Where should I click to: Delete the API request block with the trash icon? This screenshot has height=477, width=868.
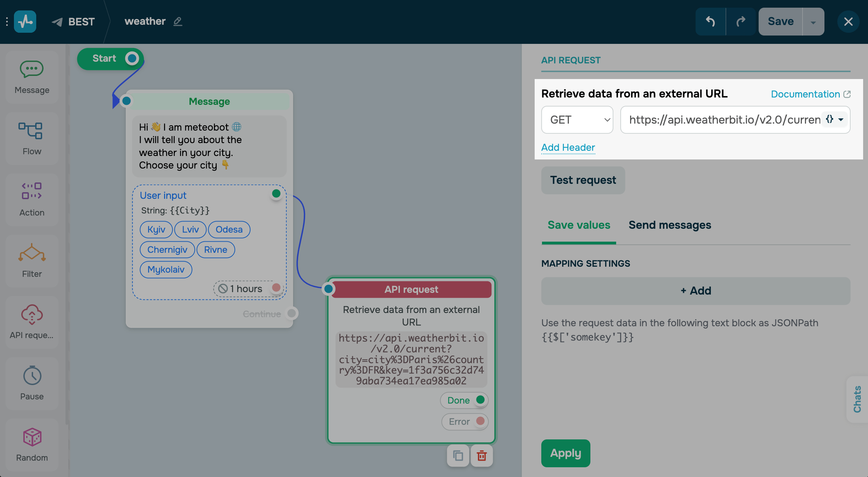pos(482,456)
